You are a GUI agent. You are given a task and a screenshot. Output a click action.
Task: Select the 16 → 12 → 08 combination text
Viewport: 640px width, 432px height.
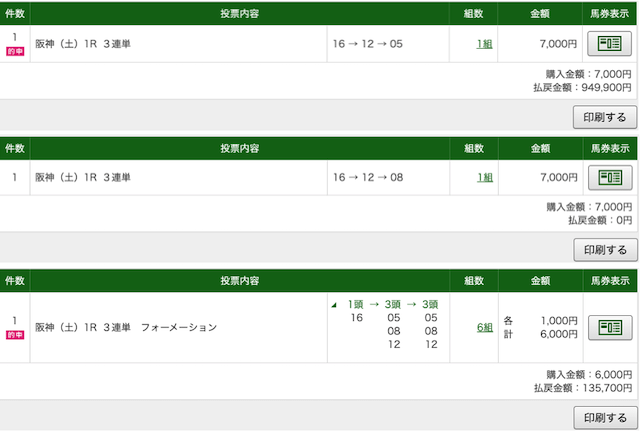coord(368,177)
